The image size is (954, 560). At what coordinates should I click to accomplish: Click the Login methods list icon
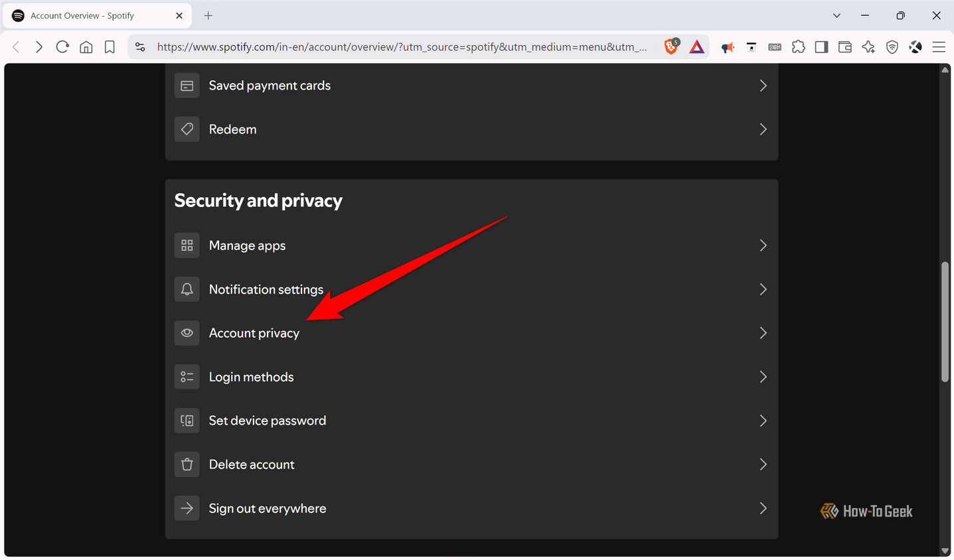[x=187, y=377]
